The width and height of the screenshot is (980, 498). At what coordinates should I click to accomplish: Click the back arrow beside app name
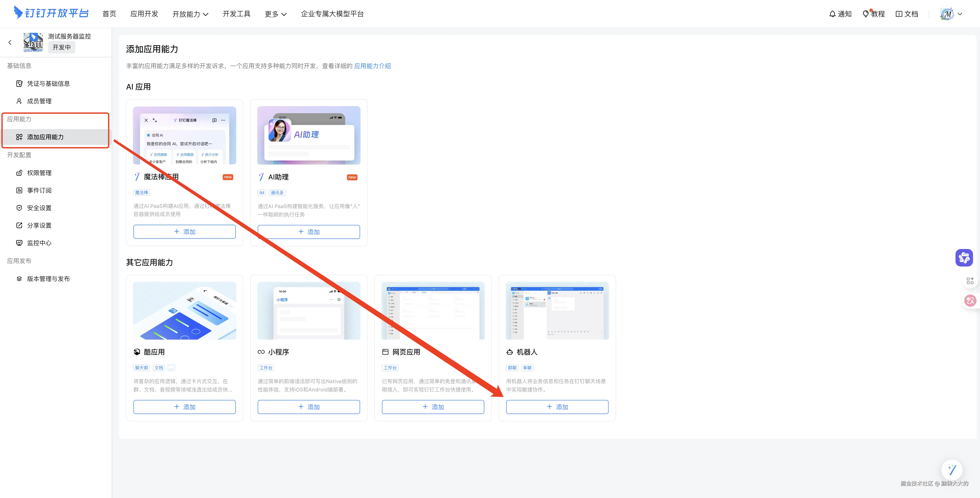click(x=10, y=42)
